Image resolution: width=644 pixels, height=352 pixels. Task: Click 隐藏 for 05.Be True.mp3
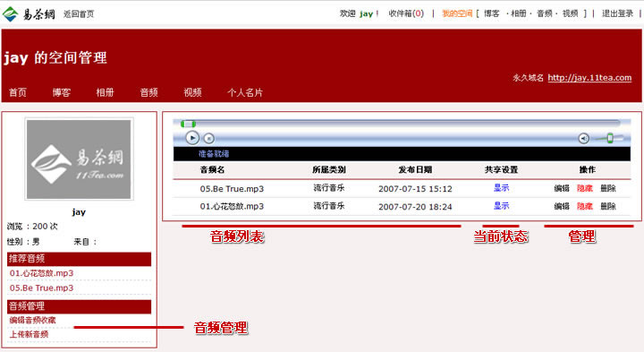pos(585,188)
